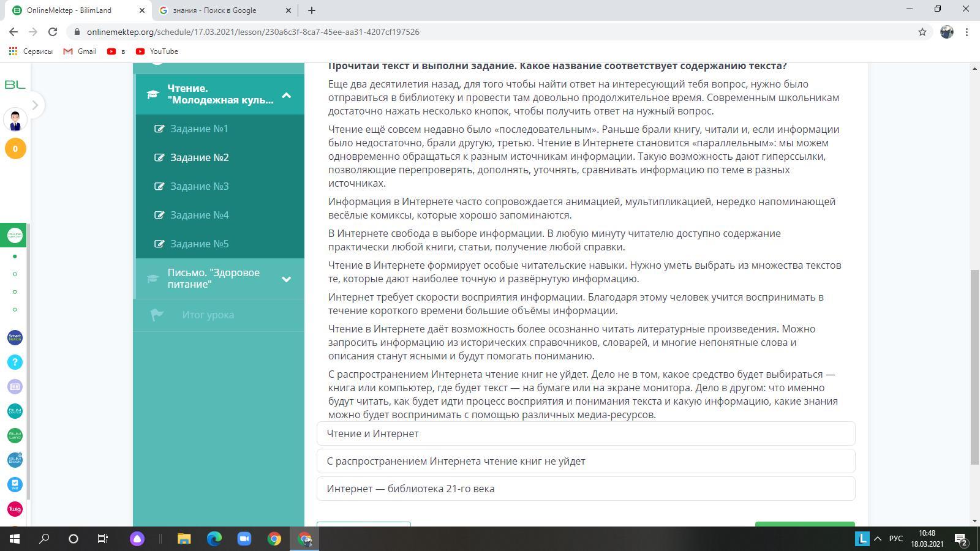Image resolution: width=980 pixels, height=551 pixels.
Task: Open File Explorer from the taskbar
Action: point(184,539)
